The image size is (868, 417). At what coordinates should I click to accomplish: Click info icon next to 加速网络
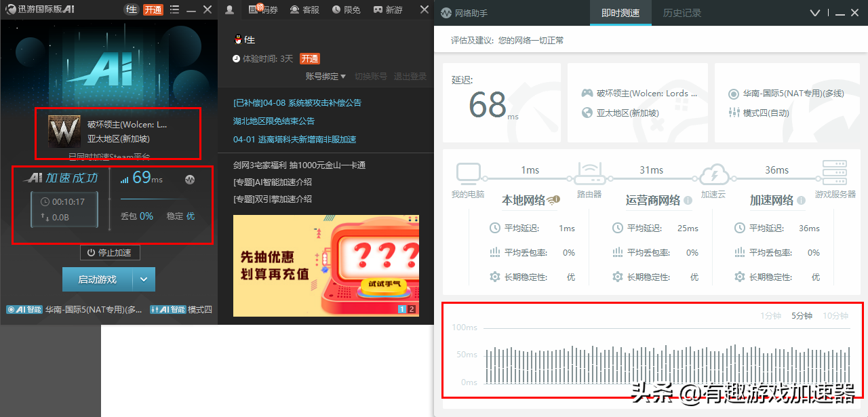(802, 201)
